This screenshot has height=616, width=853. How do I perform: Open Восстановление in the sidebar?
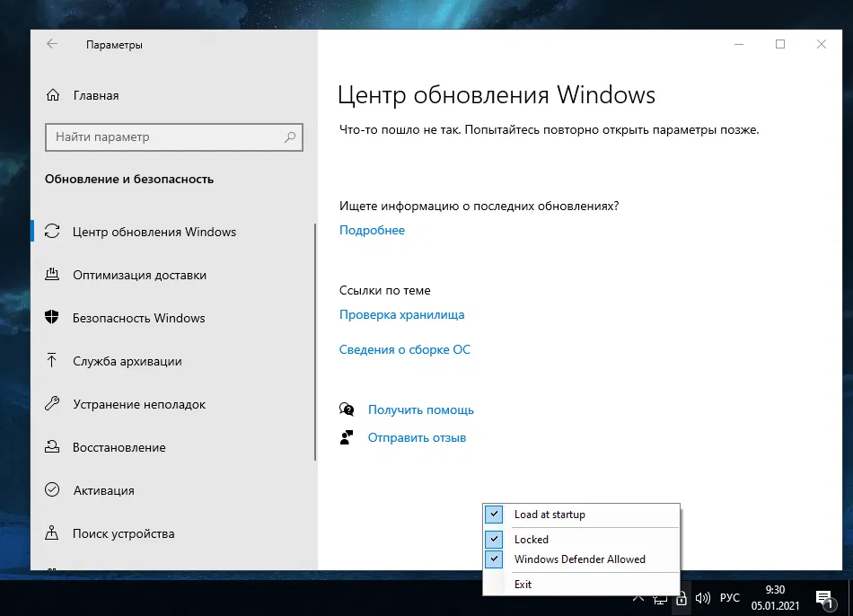click(173, 447)
